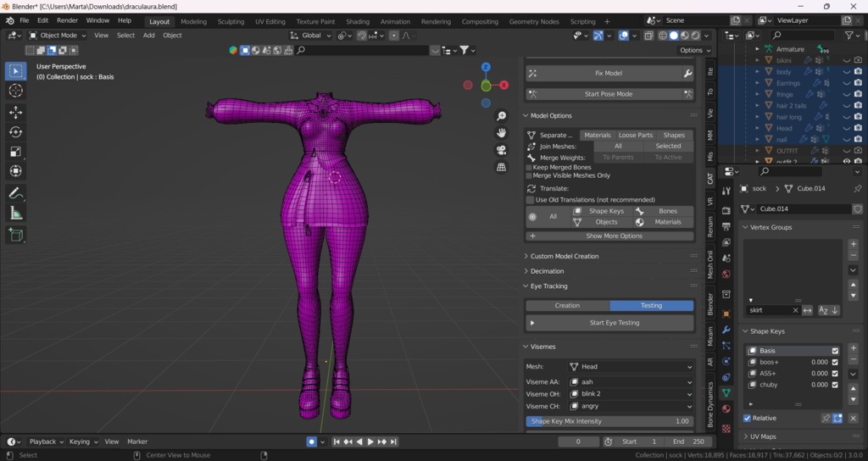The width and height of the screenshot is (868, 461).
Task: Open the Texture properties checker tab
Action: pos(726,428)
